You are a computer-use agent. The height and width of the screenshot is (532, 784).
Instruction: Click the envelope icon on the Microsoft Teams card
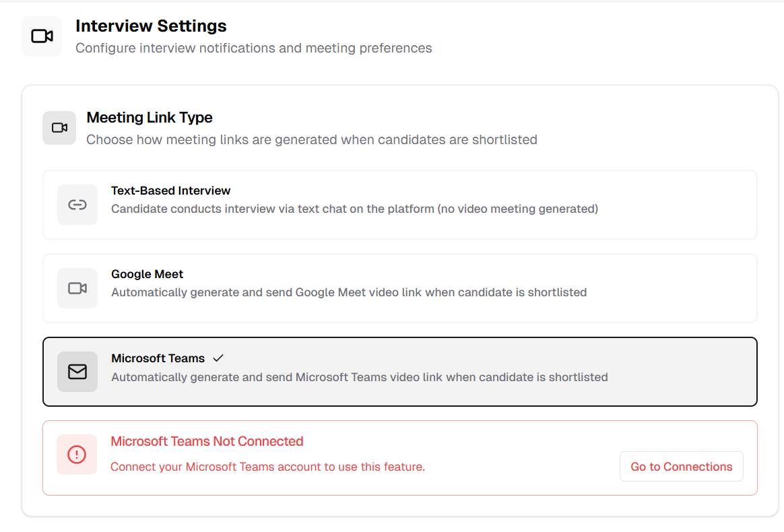point(77,371)
